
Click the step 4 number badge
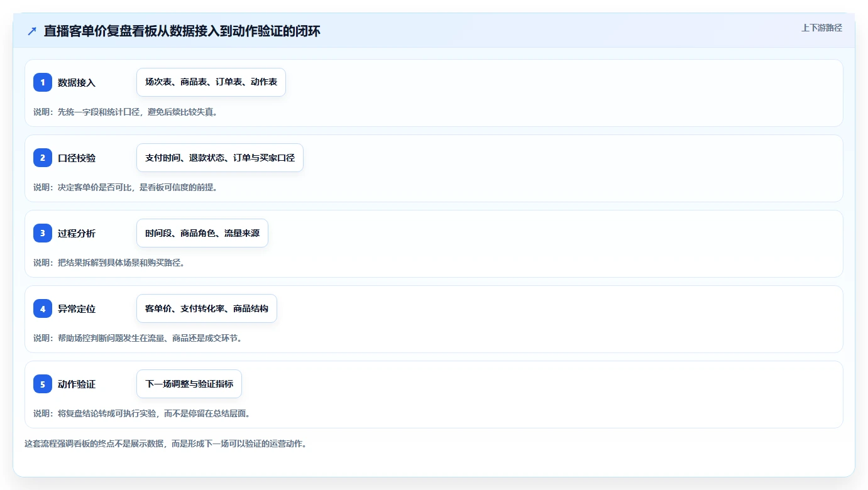point(43,308)
